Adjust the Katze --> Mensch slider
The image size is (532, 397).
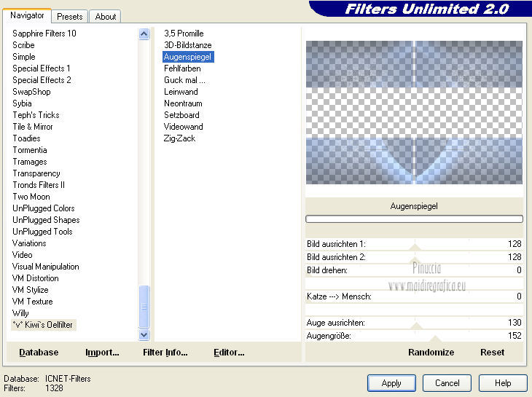point(414,296)
